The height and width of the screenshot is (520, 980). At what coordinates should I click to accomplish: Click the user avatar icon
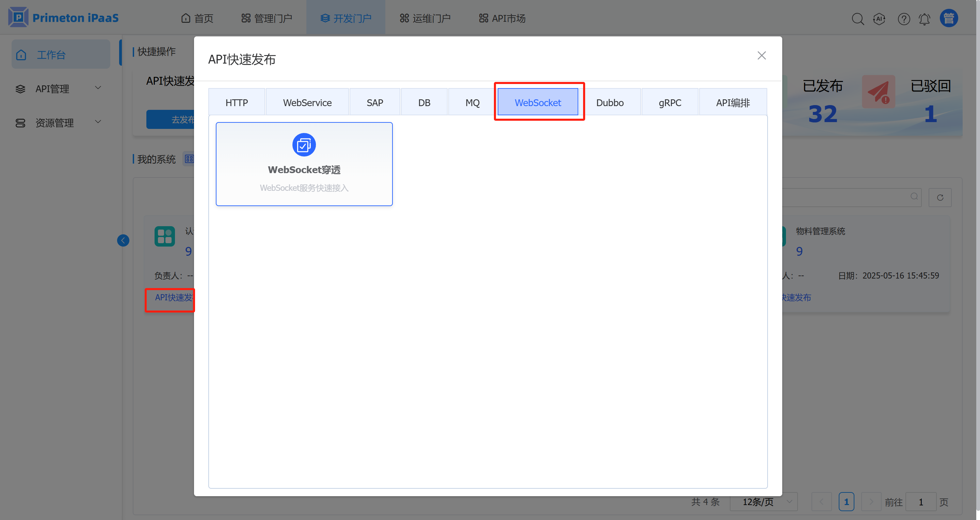point(949,18)
